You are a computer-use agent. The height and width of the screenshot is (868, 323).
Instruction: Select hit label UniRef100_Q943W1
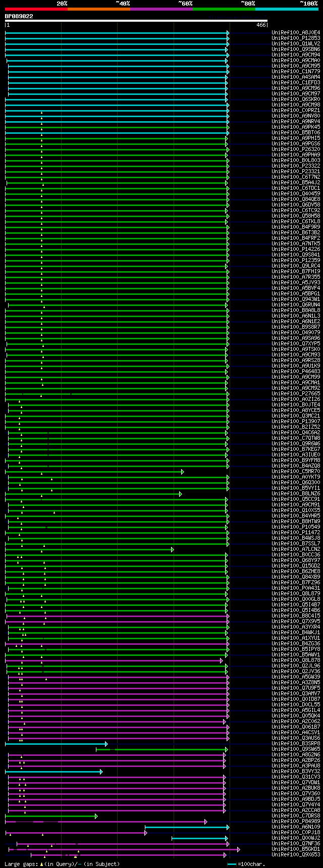tap(296, 299)
